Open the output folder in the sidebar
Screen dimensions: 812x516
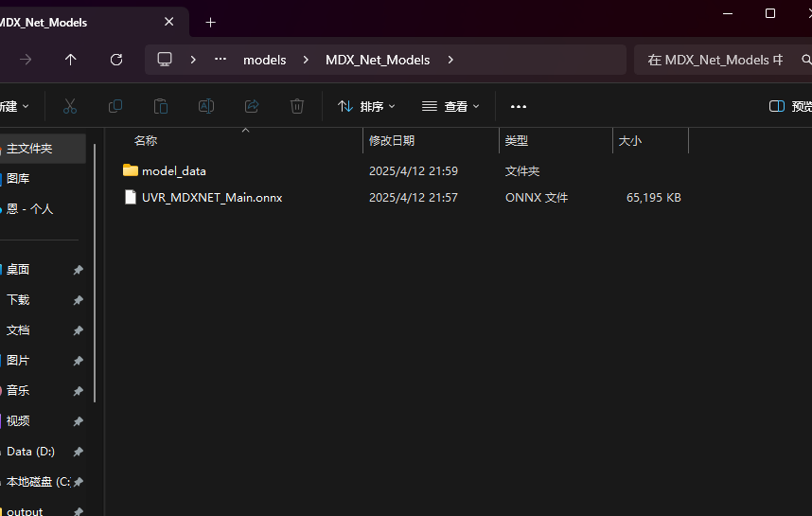tap(25, 512)
